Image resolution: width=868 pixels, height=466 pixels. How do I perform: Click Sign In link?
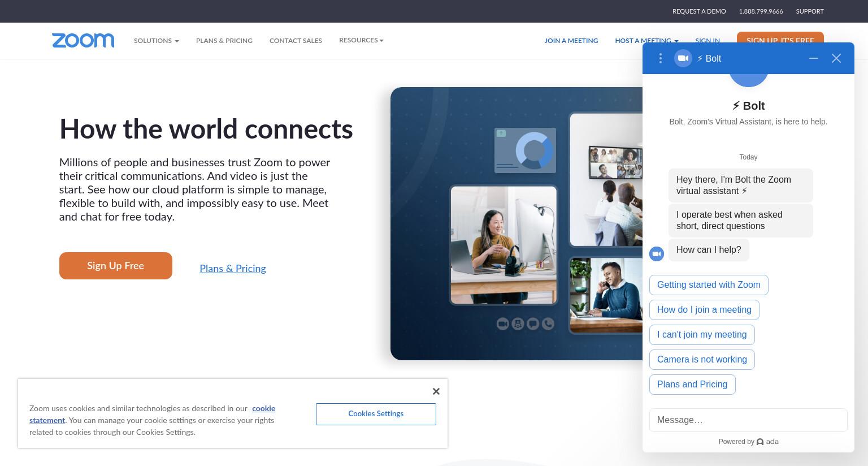pyautogui.click(x=708, y=41)
